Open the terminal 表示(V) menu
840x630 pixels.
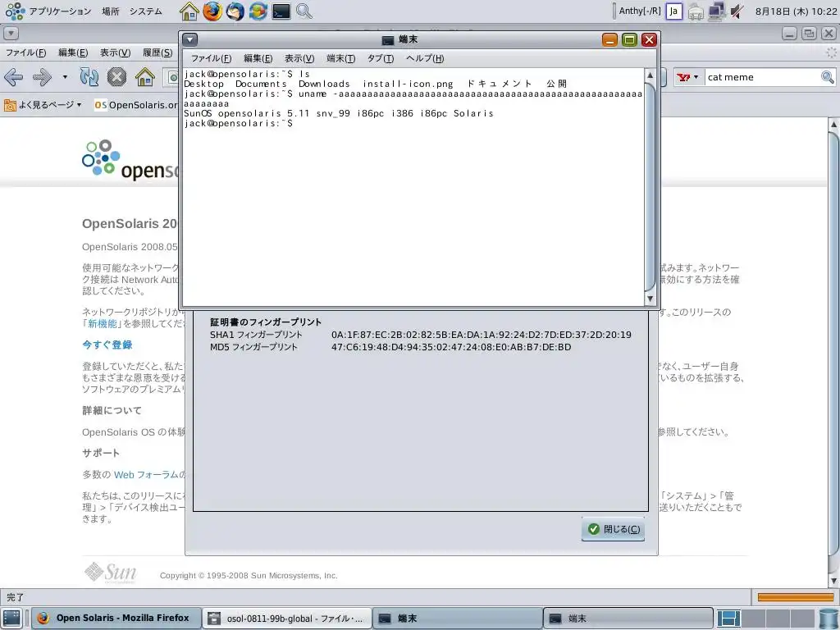click(x=299, y=58)
